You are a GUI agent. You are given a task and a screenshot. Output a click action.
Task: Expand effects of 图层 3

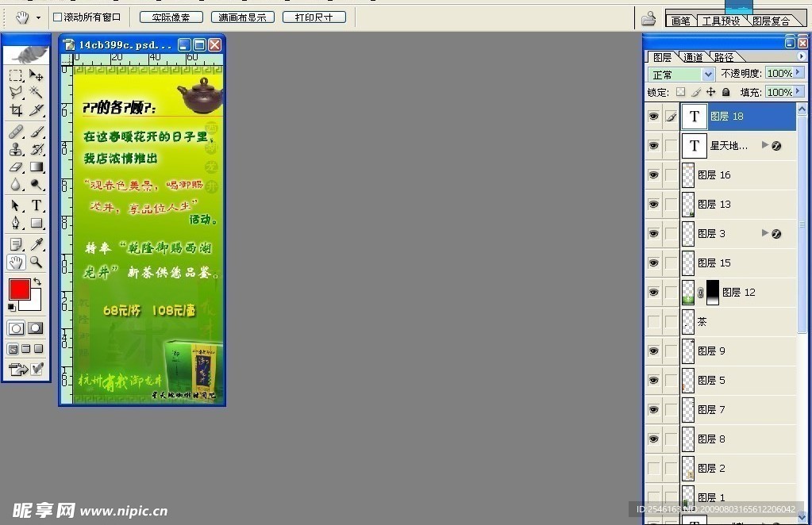764,233
